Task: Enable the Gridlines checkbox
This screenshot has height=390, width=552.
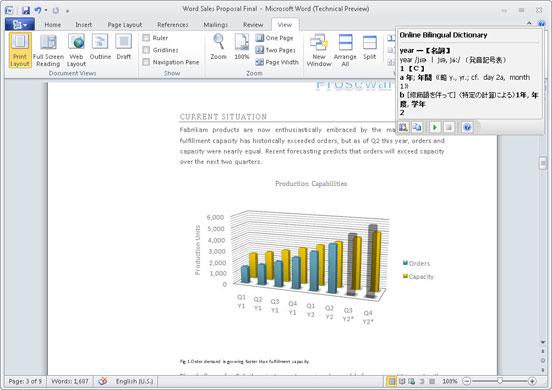Action: (x=146, y=50)
